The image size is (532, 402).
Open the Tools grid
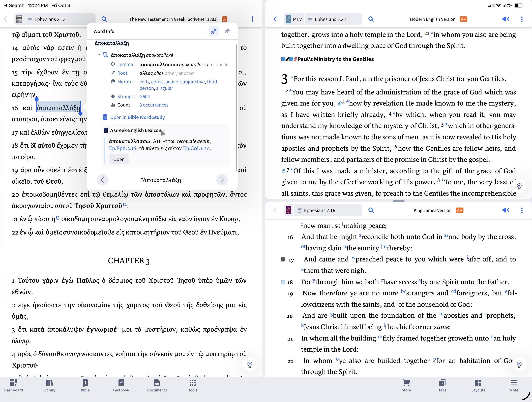click(193, 385)
